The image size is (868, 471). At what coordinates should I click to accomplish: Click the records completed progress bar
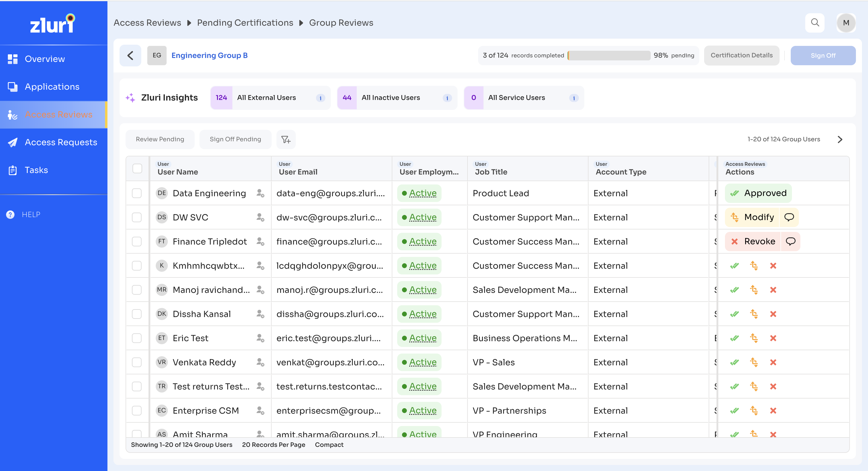[x=609, y=55]
